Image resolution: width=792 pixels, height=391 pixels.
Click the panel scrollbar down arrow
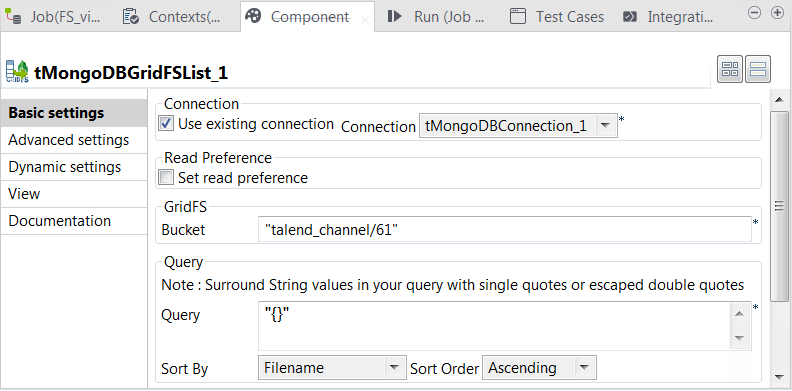(x=778, y=377)
